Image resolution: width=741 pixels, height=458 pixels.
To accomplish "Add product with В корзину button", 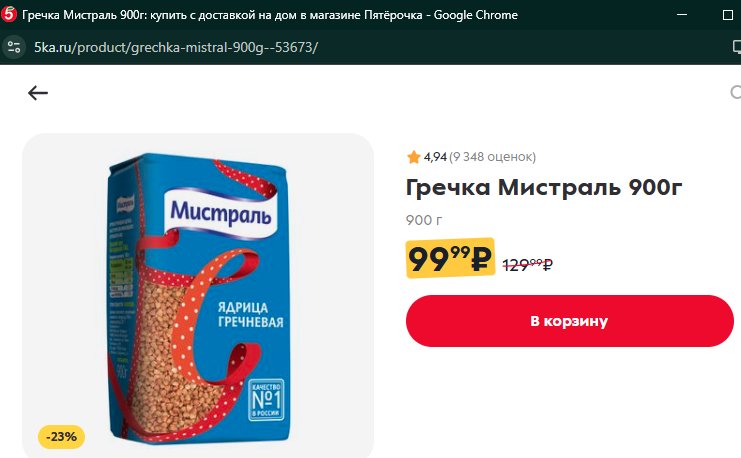I will click(x=569, y=321).
